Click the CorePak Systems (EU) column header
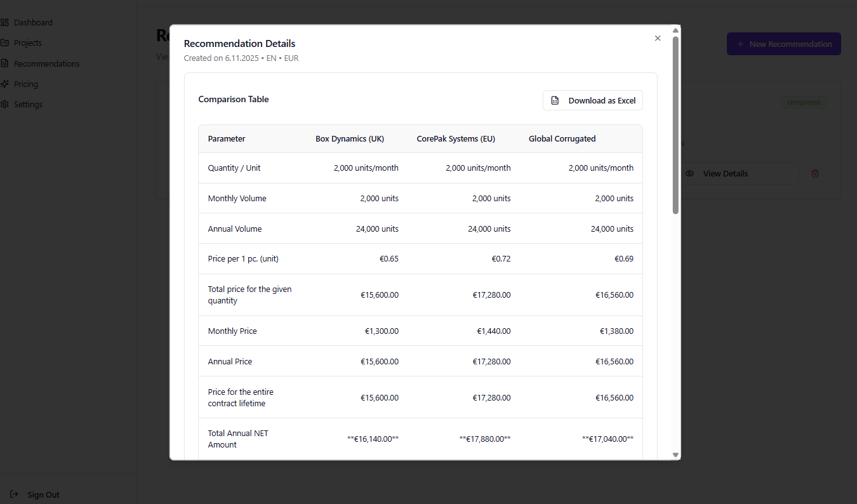 (456, 138)
